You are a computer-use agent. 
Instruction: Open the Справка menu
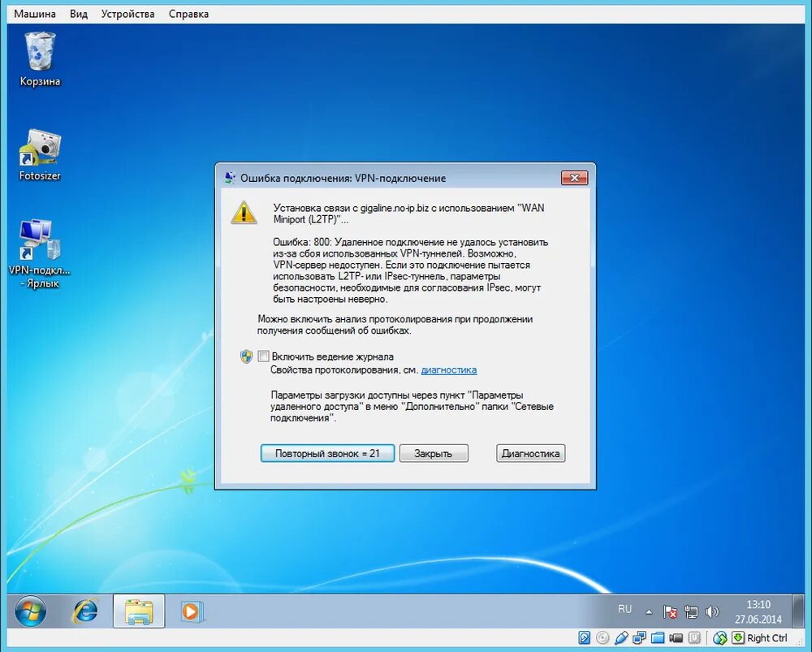click(x=188, y=14)
